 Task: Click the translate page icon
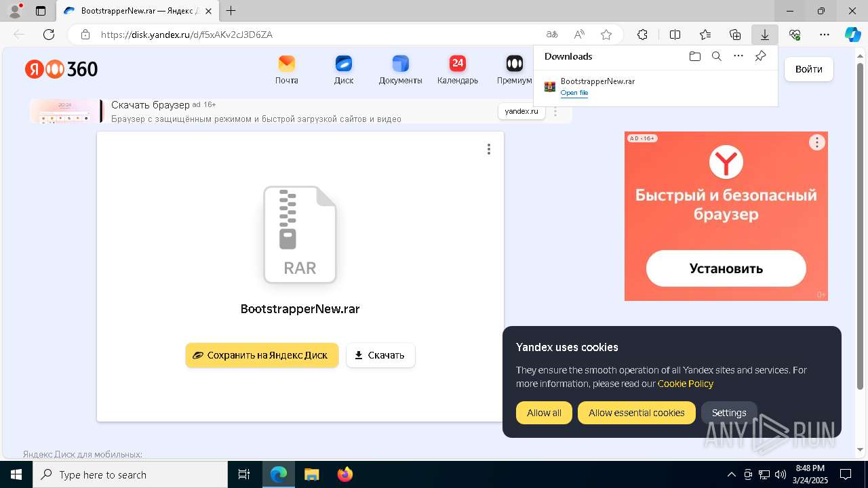(552, 35)
